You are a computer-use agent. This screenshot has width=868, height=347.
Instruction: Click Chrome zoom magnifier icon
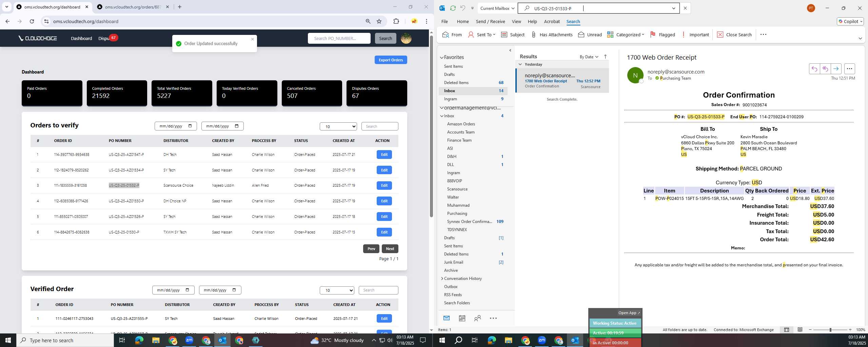[x=368, y=21]
